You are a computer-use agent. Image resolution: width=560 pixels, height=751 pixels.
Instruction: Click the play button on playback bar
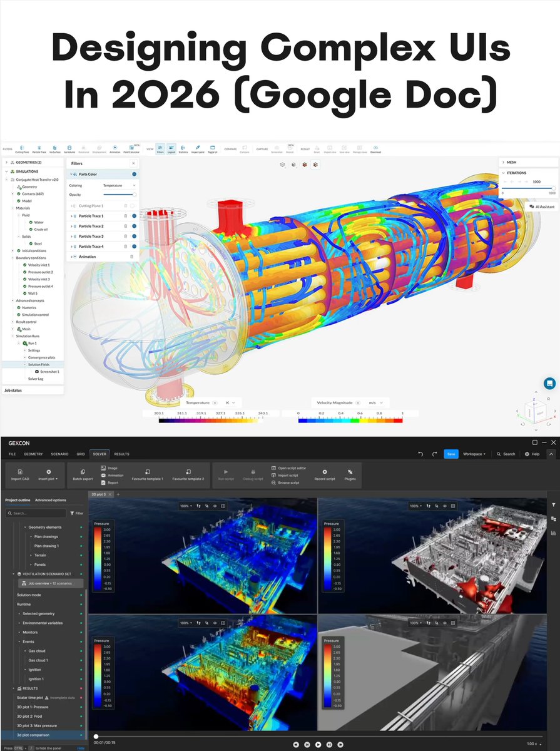click(318, 744)
